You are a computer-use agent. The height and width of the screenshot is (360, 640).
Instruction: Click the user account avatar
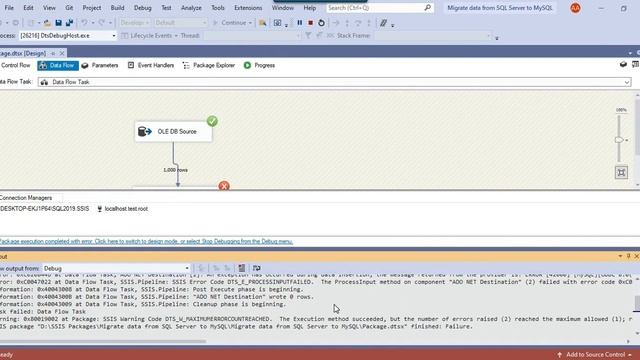(x=575, y=8)
